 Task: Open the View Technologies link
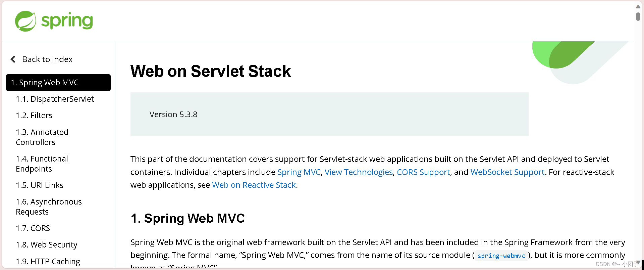click(359, 172)
